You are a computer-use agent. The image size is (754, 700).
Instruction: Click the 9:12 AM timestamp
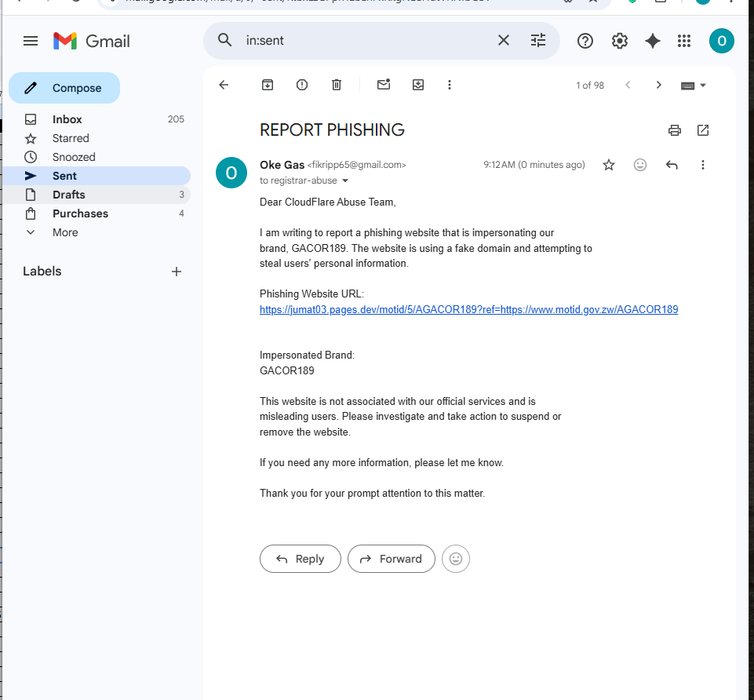(x=534, y=165)
